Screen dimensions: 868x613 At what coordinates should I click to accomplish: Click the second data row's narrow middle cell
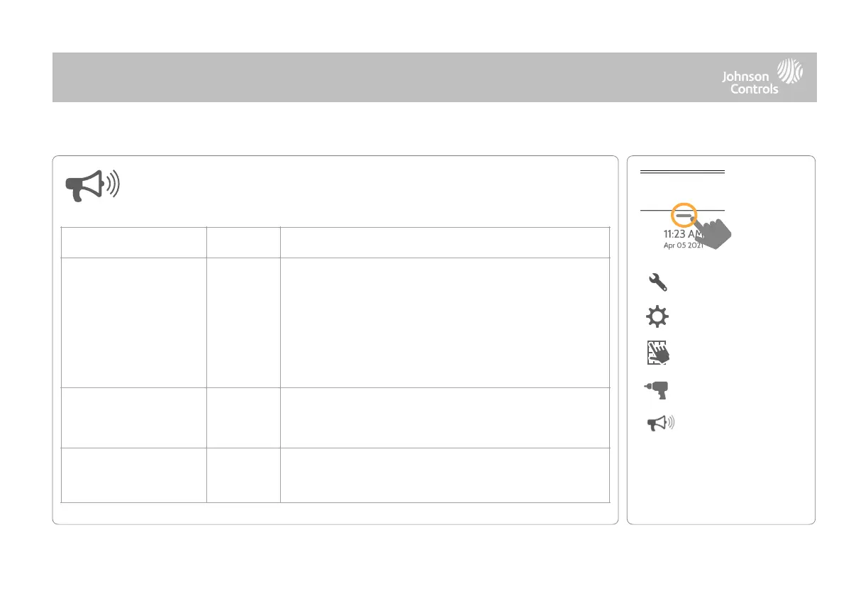243,417
